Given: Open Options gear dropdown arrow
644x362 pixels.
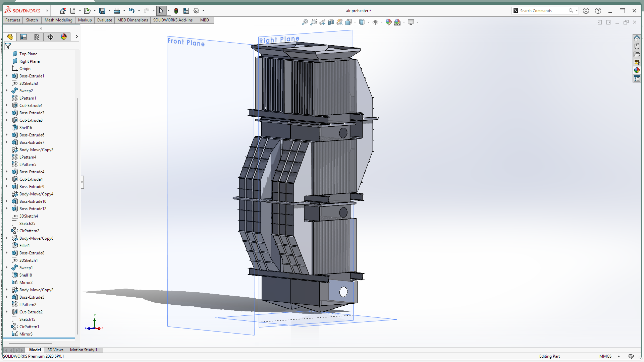Looking at the screenshot, I should (203, 11).
